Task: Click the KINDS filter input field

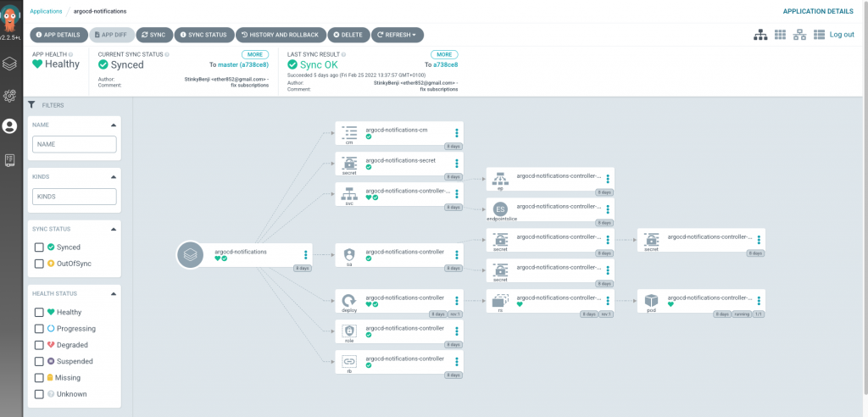Action: [x=75, y=197]
